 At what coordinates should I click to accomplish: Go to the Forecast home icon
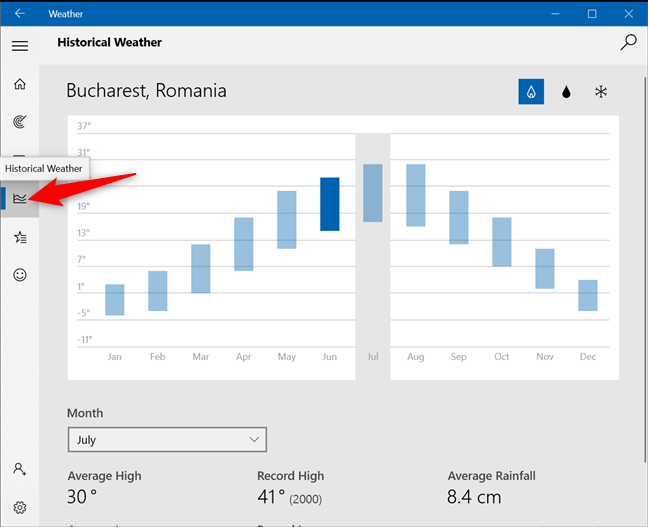(19, 84)
